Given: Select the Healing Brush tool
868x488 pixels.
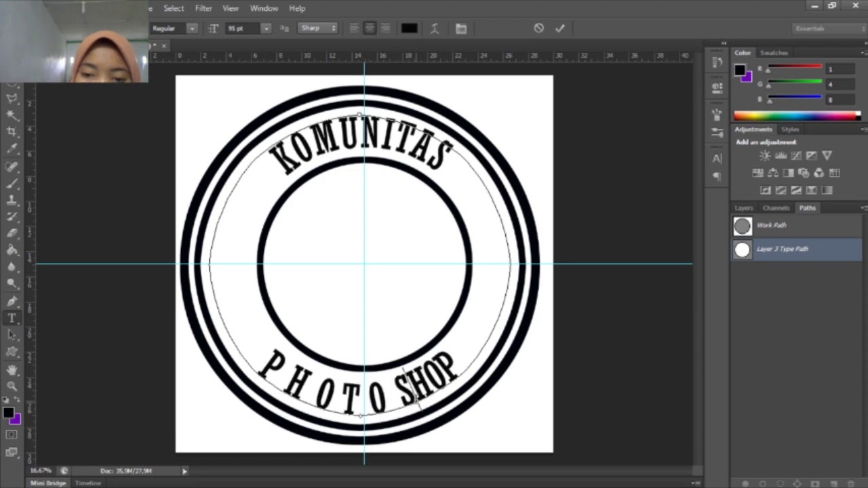Looking at the screenshot, I should (12, 166).
